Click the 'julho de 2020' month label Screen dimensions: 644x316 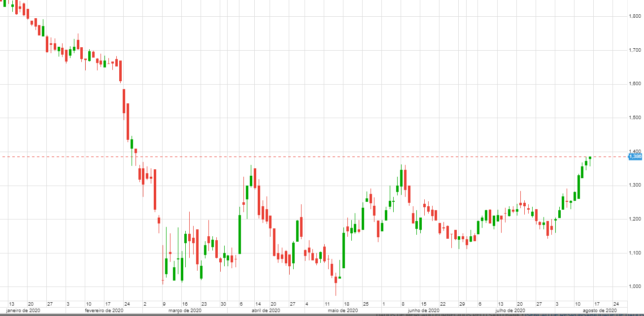pos(509,311)
